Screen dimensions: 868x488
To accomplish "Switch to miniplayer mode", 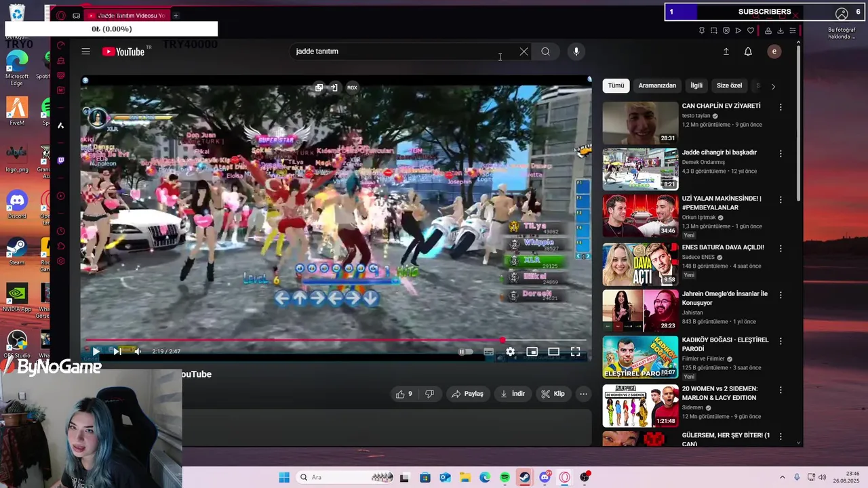I will 532,351.
